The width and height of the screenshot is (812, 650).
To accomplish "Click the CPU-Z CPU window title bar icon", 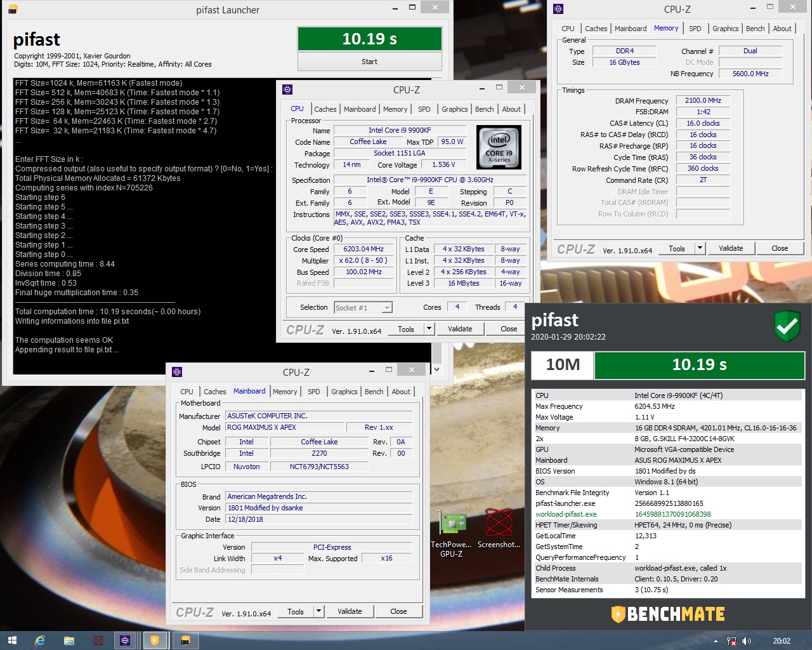I will [x=287, y=90].
